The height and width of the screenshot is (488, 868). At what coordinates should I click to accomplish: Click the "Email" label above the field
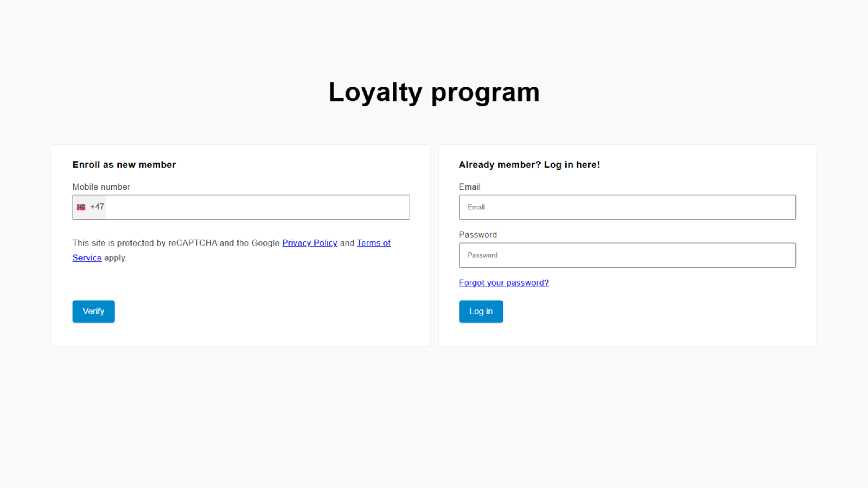coord(470,187)
